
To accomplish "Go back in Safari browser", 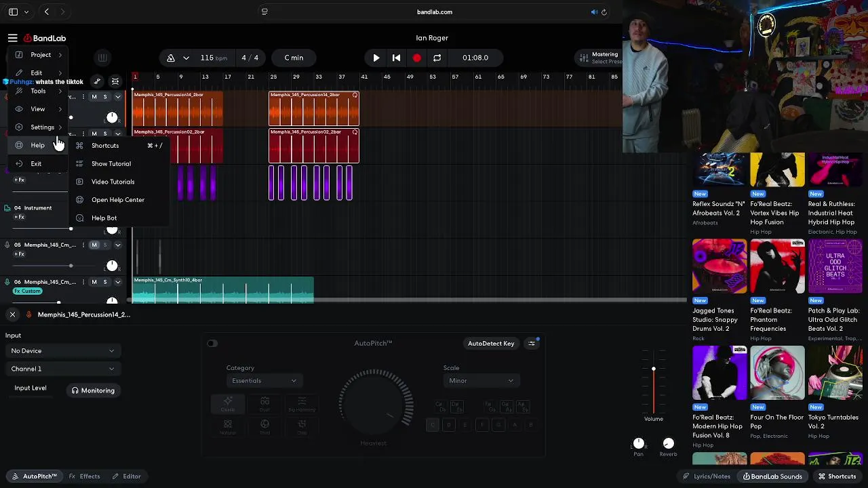I will (x=46, y=12).
